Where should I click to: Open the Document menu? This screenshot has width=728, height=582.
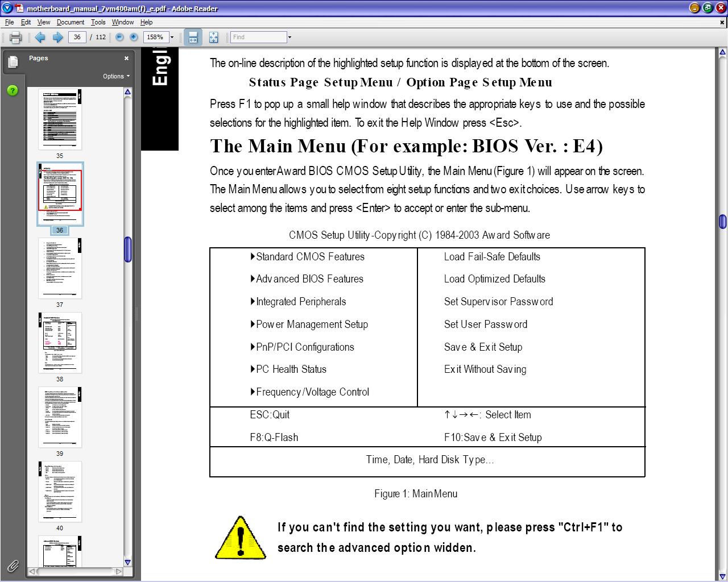tap(71, 22)
